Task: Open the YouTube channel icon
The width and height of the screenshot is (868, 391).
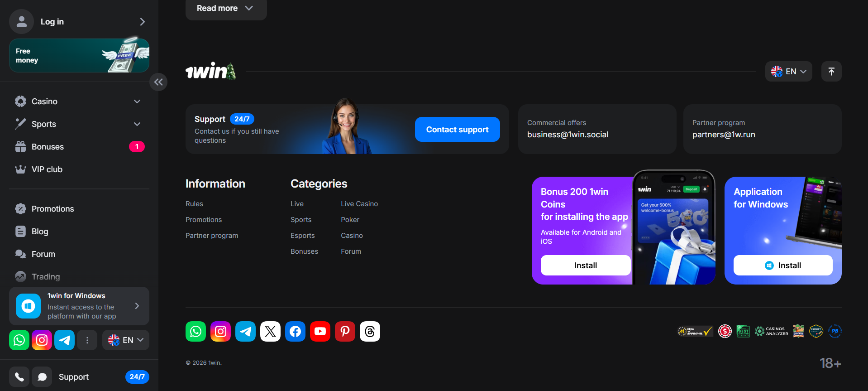Action: [320, 332]
